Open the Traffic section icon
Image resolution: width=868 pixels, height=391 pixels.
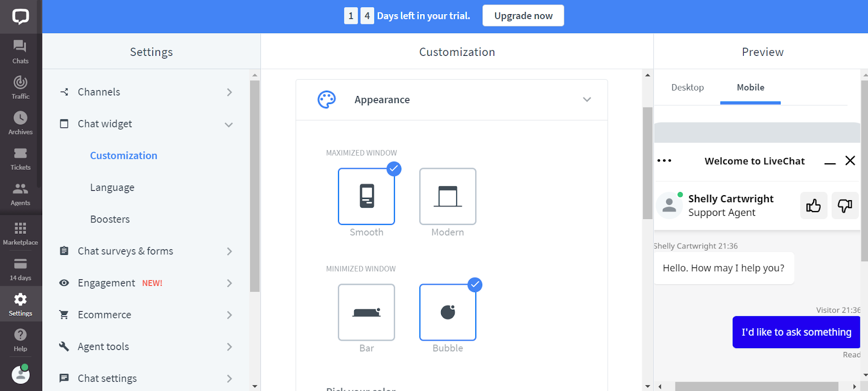coord(21,82)
